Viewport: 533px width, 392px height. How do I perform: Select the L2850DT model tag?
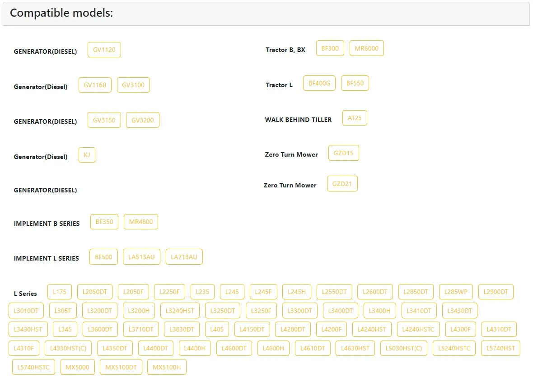coord(416,292)
